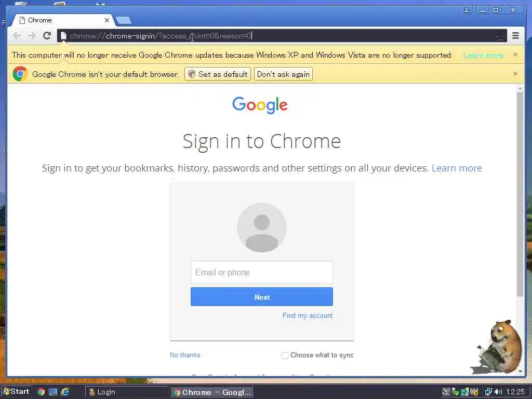Dismiss the Windows XP update warning bar
Image resolution: width=532 pixels, height=399 pixels.
pyautogui.click(x=515, y=55)
